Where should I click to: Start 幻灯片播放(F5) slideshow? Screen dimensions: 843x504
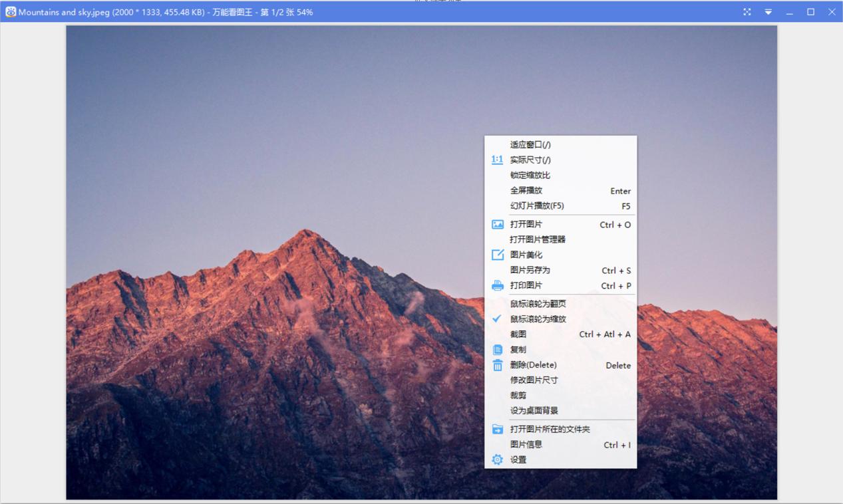point(560,205)
